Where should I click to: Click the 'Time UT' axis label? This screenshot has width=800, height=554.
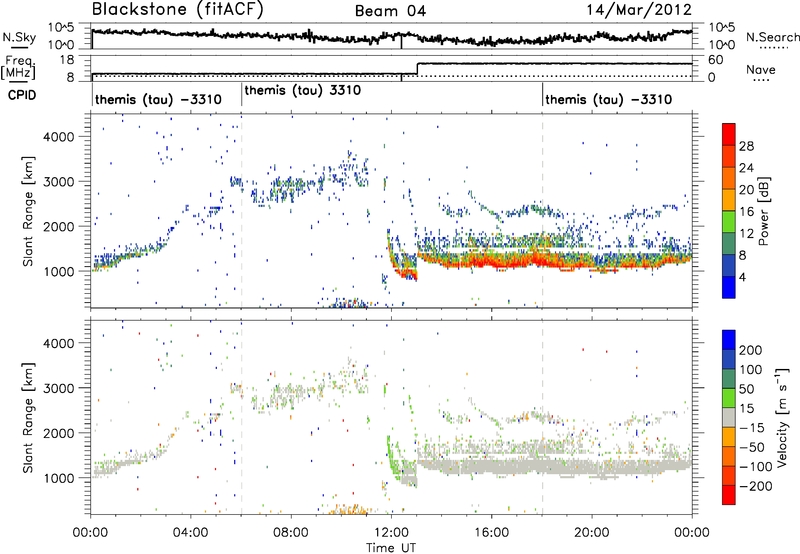[x=391, y=548]
